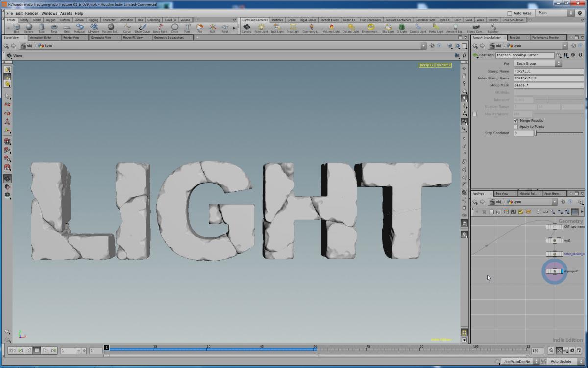The width and height of the screenshot is (588, 368).
Task: Open the File menu
Action: pyautogui.click(x=9, y=13)
